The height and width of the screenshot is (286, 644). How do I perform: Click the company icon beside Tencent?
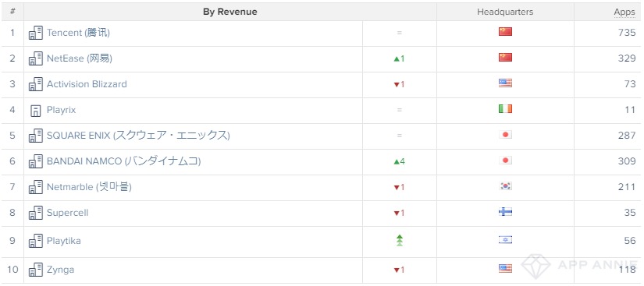36,33
